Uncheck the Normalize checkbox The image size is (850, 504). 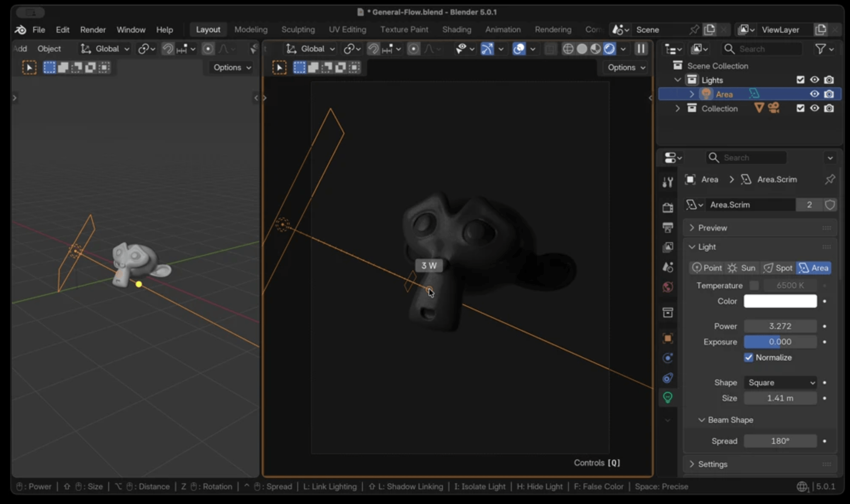[x=749, y=358]
